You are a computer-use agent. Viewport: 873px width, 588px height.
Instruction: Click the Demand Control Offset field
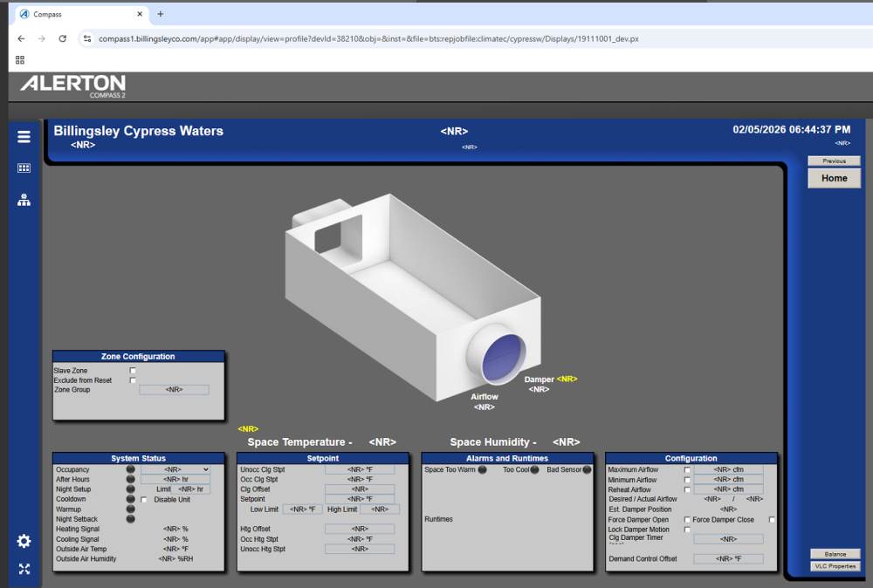tap(728, 558)
